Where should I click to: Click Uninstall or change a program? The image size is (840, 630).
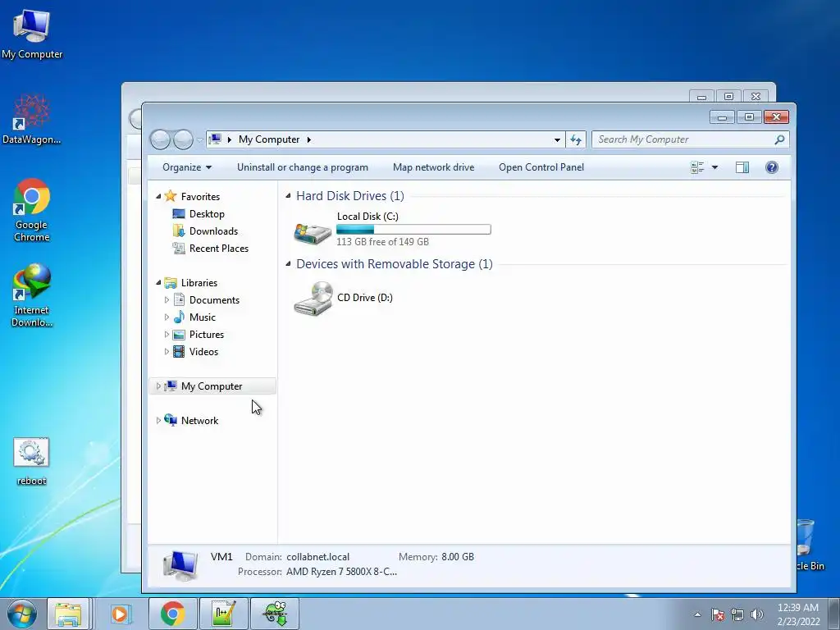tap(303, 167)
